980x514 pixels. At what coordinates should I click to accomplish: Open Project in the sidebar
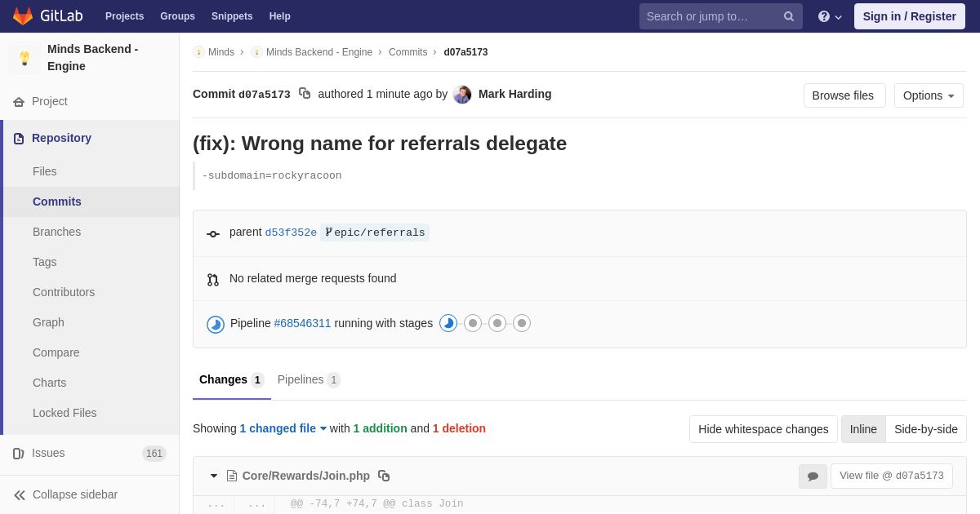pos(90,101)
